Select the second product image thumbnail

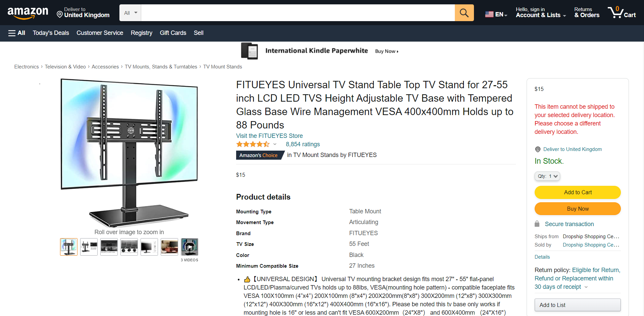(x=89, y=247)
